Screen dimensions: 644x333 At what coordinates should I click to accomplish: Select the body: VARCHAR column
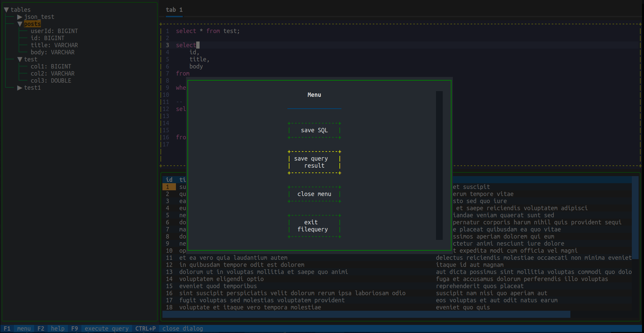(53, 52)
